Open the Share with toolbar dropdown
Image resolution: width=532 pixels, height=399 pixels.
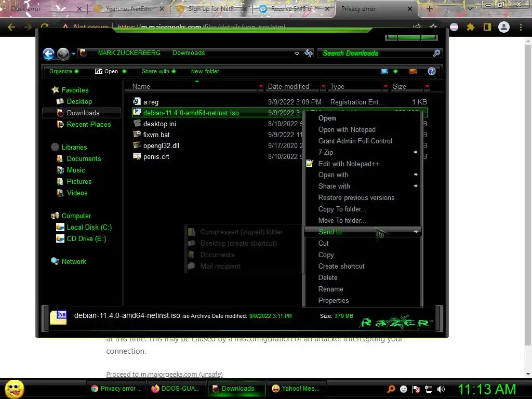click(159, 71)
